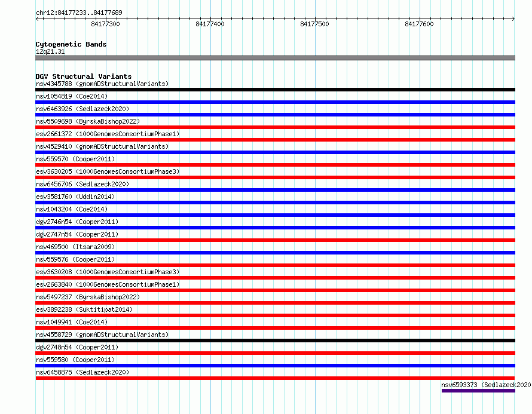This screenshot has height=414, width=532.
Task: Open variant nsv6593373 (Sedlazeck2020)
Action: pos(486,385)
